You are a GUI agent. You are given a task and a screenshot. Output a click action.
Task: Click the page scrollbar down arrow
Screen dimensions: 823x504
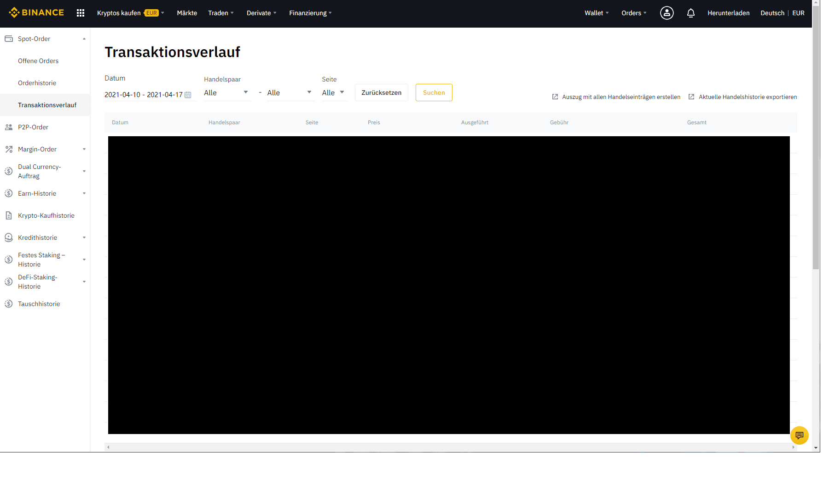point(816,448)
